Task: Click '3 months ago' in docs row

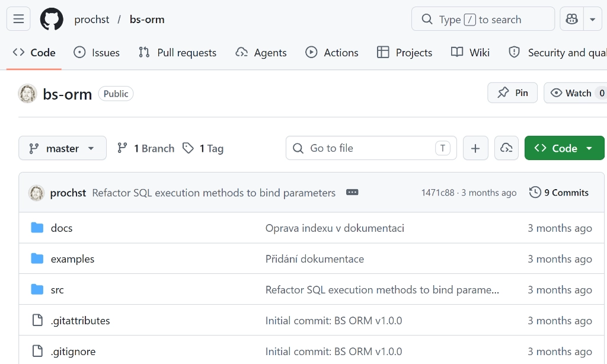Action: point(560,228)
